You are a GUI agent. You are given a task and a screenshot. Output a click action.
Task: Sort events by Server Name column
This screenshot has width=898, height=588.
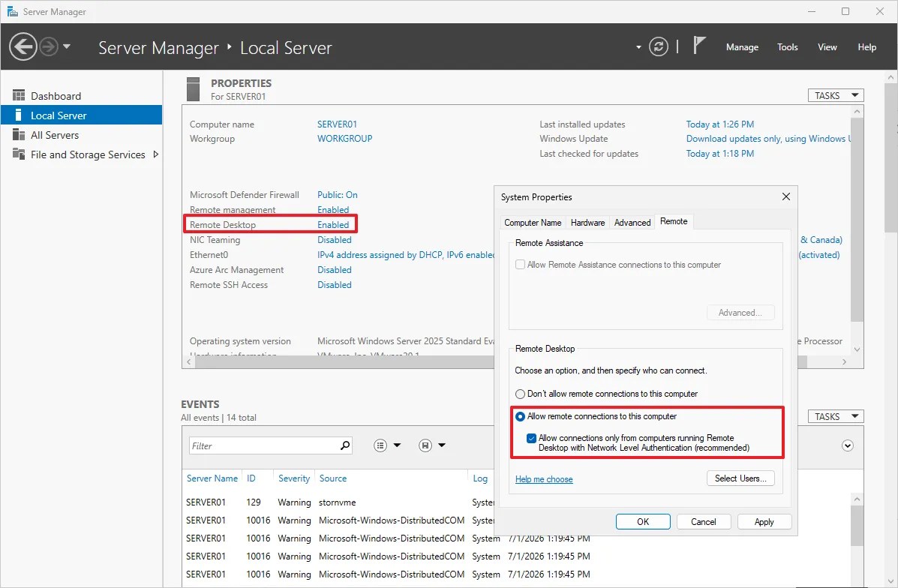point(212,478)
